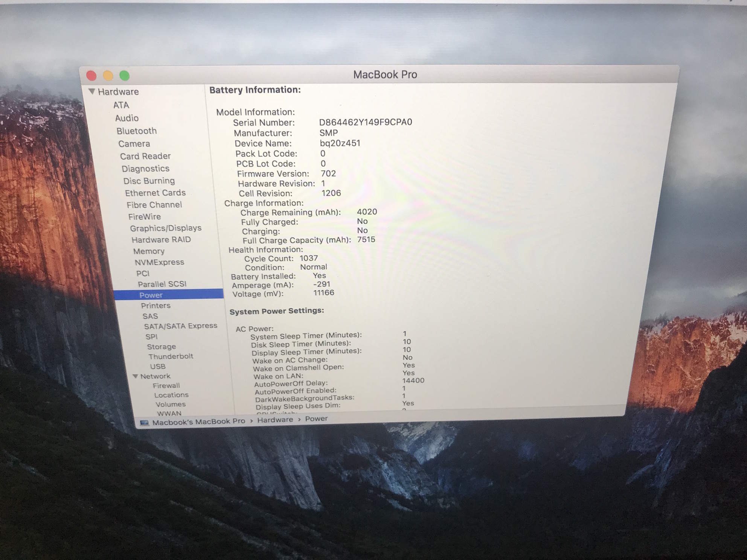Open the Memory section
The image size is (747, 560).
(149, 251)
